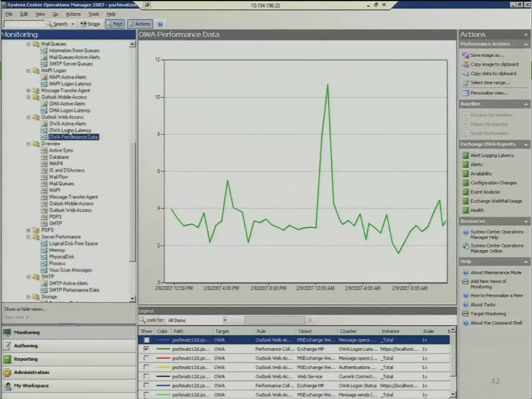Click Copy image to clipboard icon

[465, 64]
